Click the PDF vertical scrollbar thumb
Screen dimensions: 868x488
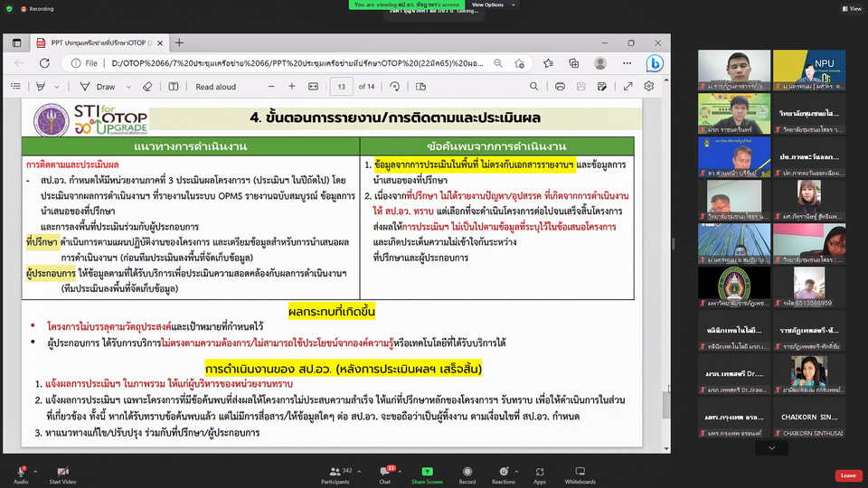666,405
